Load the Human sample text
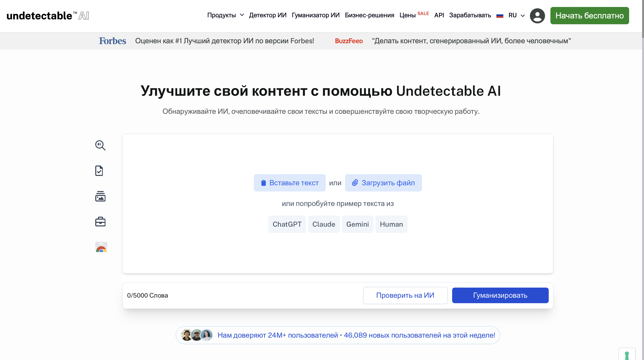 pos(391,224)
